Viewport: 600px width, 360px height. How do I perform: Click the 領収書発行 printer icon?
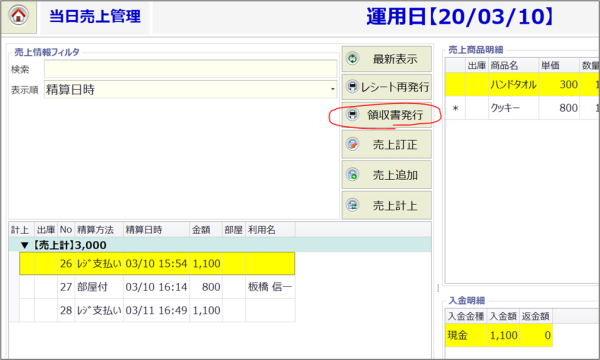tap(352, 114)
